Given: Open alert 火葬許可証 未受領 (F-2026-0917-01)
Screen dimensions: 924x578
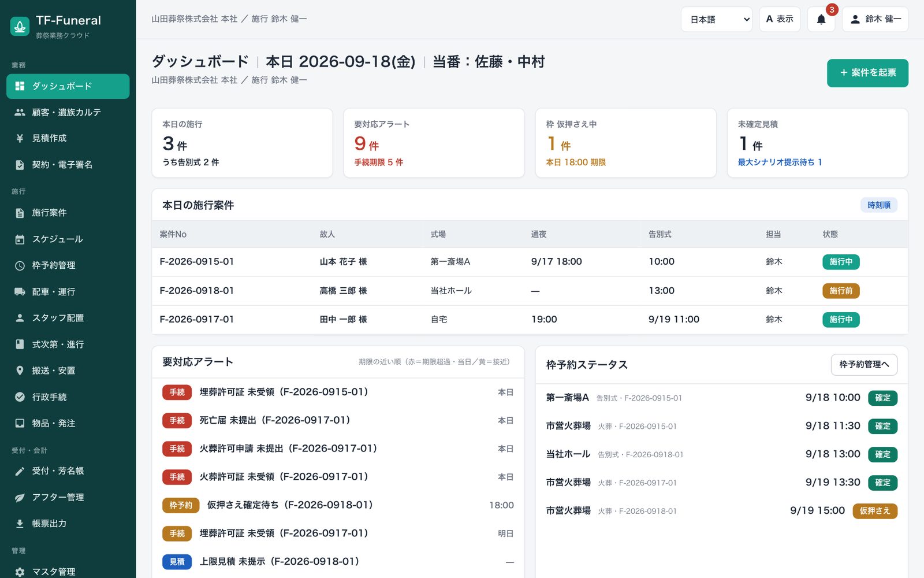Looking at the screenshot, I should [x=338, y=477].
